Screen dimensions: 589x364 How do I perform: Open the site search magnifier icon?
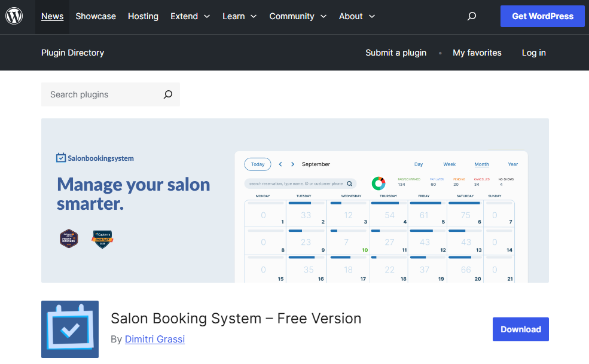click(x=472, y=16)
